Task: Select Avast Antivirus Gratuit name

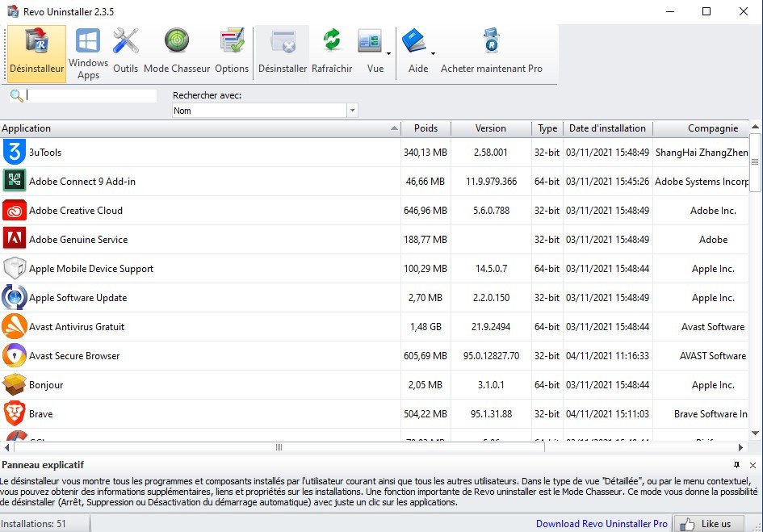Action: point(77,327)
